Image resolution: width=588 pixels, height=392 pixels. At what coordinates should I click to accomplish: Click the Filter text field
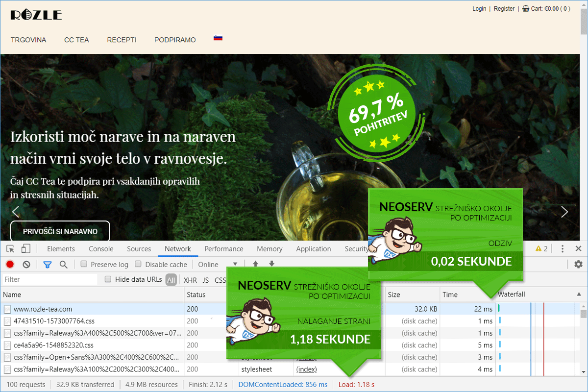49,279
